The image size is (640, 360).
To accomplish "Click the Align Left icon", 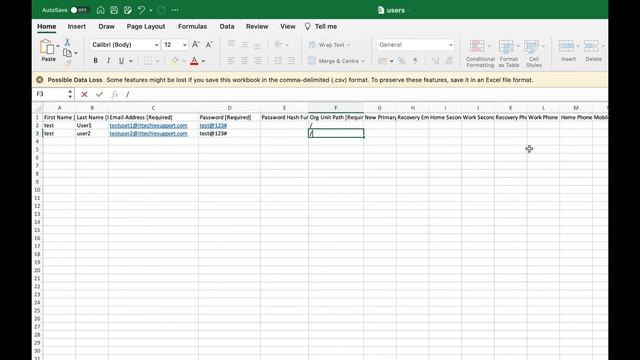I will tap(231, 60).
